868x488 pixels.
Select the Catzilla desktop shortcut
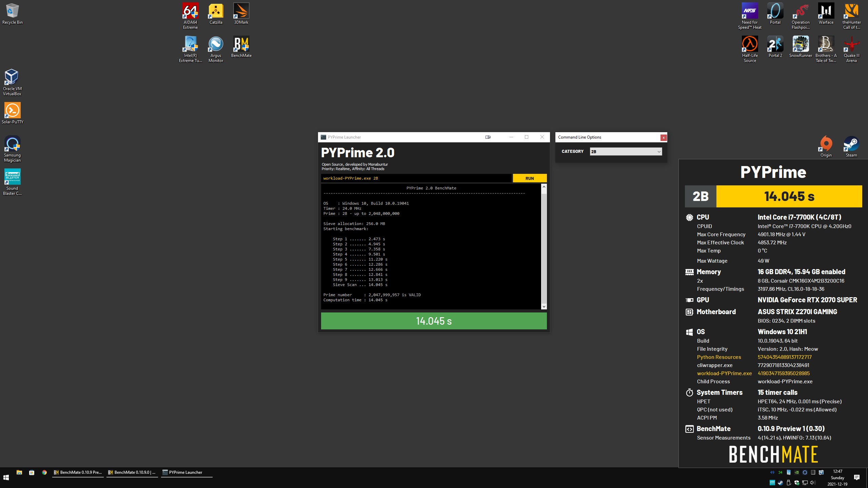pos(216,14)
